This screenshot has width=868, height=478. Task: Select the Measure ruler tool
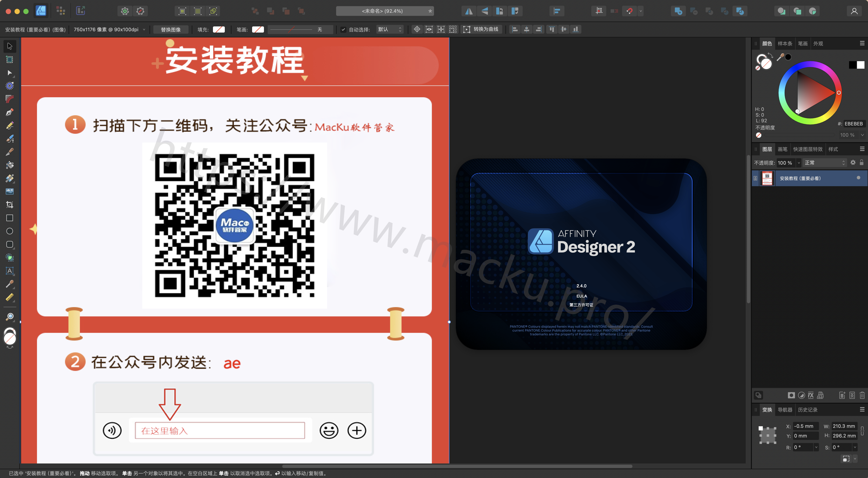tap(10, 297)
